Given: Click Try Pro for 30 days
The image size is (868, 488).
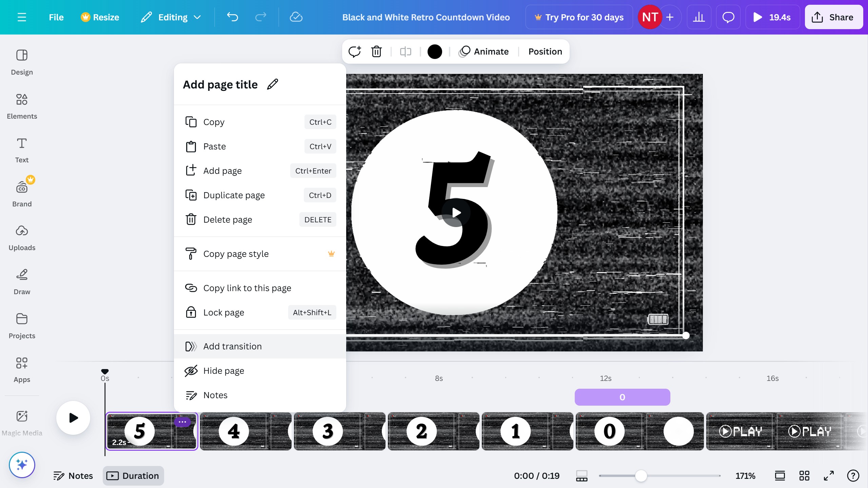Looking at the screenshot, I should coord(579,17).
